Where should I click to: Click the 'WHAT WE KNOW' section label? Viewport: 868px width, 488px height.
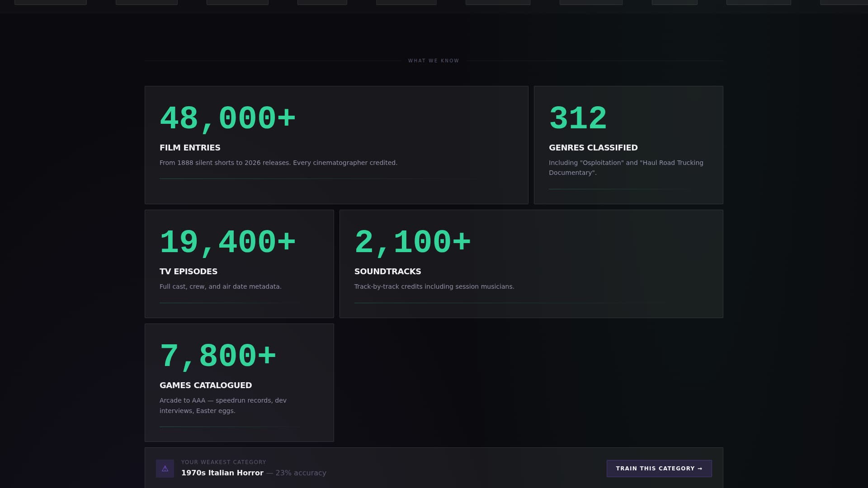tap(434, 61)
